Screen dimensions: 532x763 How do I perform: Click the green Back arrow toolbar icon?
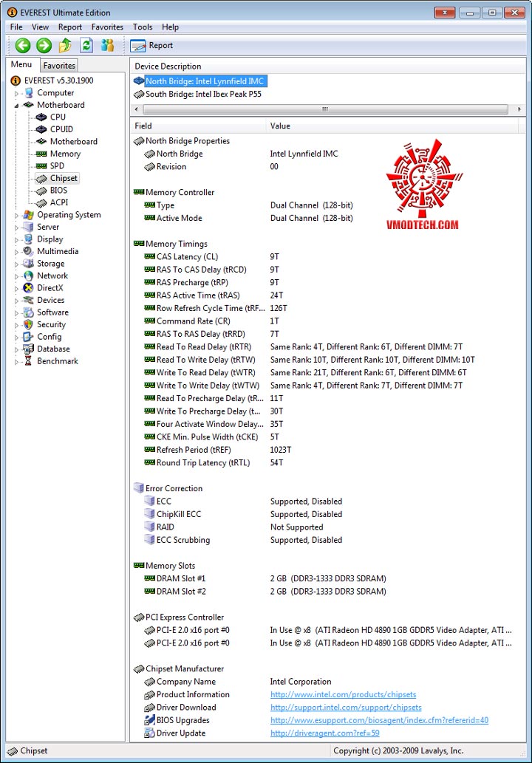pos(22,46)
